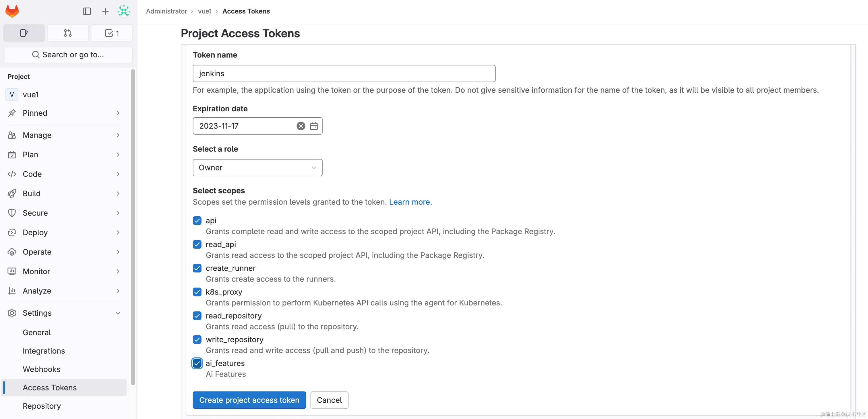Click Create project access token button
868x419 pixels.
(x=249, y=400)
